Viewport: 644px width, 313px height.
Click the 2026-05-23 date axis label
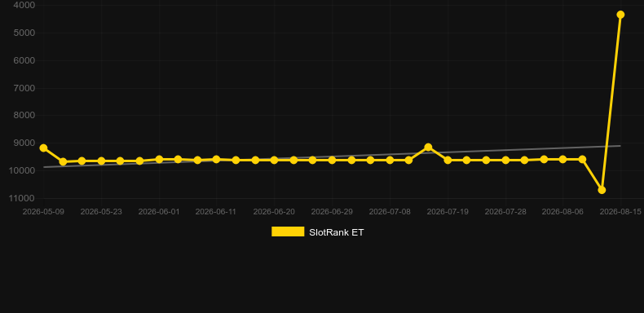click(101, 212)
